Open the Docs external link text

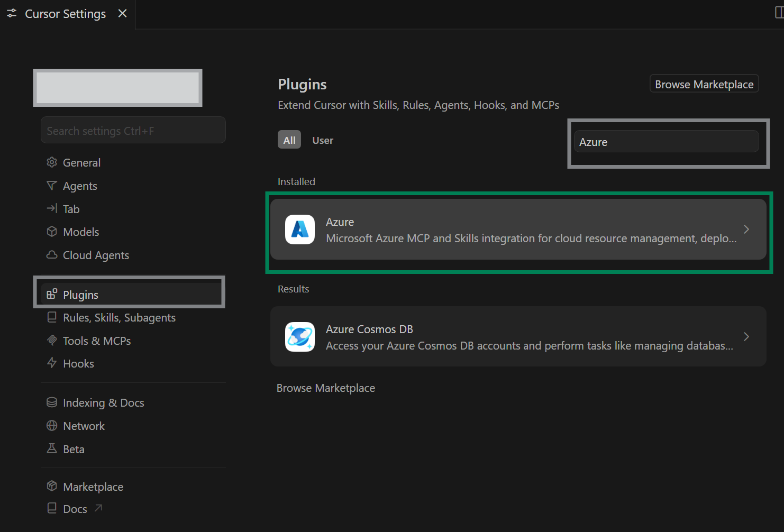pyautogui.click(x=75, y=509)
